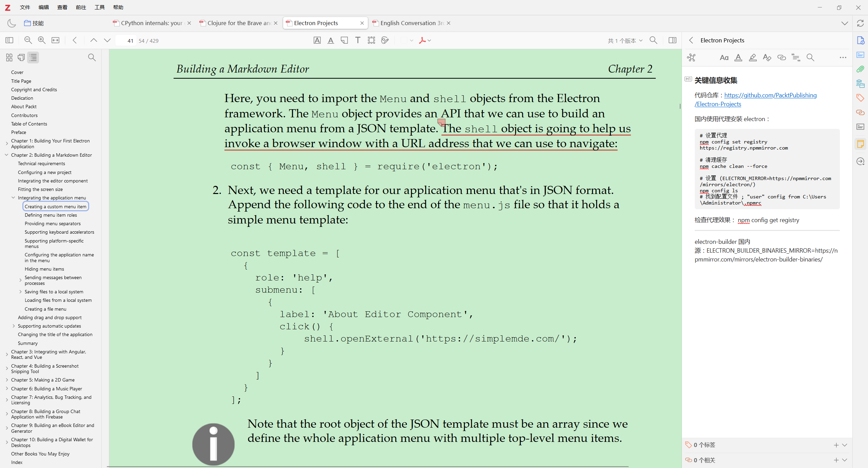Screen dimensions: 868x468
Task: Select the underline text annotation tool
Action: [331, 40]
